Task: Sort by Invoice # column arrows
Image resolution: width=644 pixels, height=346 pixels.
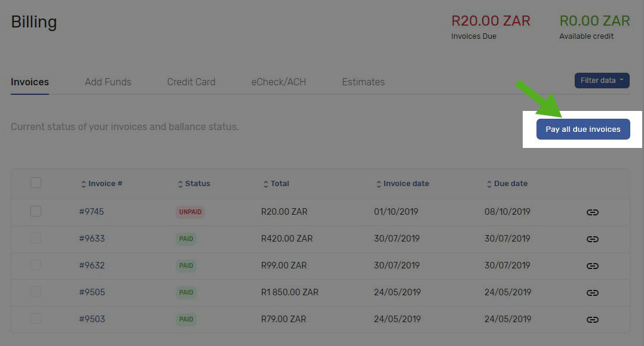Action: pos(84,184)
